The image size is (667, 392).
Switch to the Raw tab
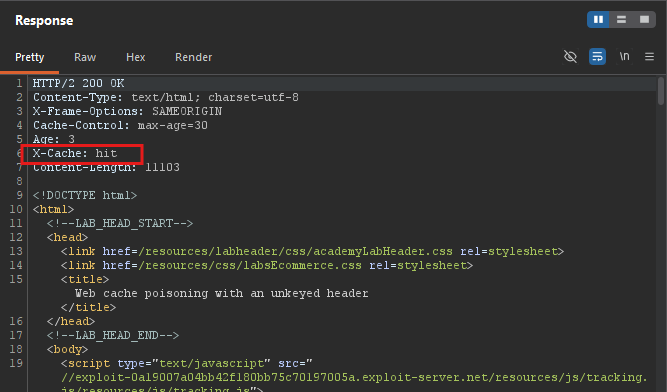[85, 57]
